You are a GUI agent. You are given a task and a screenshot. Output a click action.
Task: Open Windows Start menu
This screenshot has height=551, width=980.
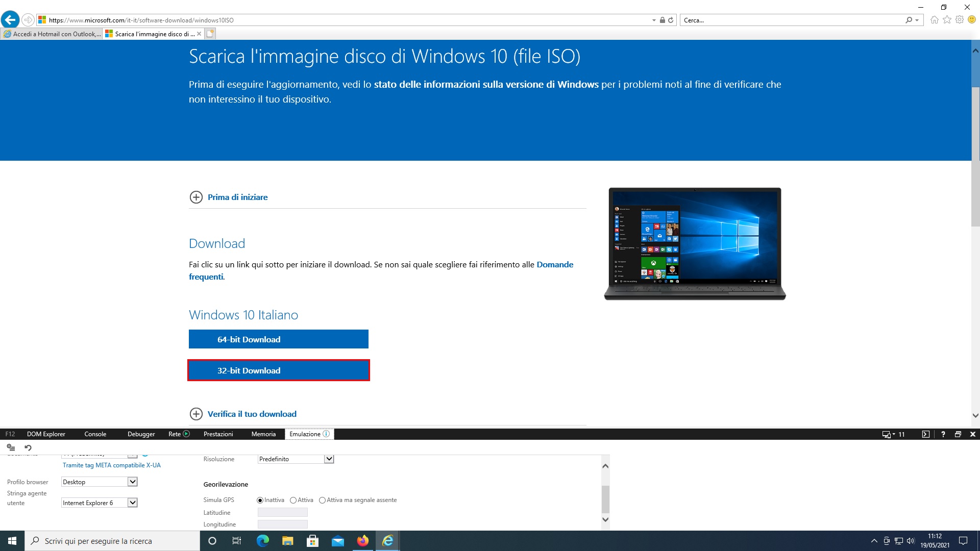click(12, 541)
